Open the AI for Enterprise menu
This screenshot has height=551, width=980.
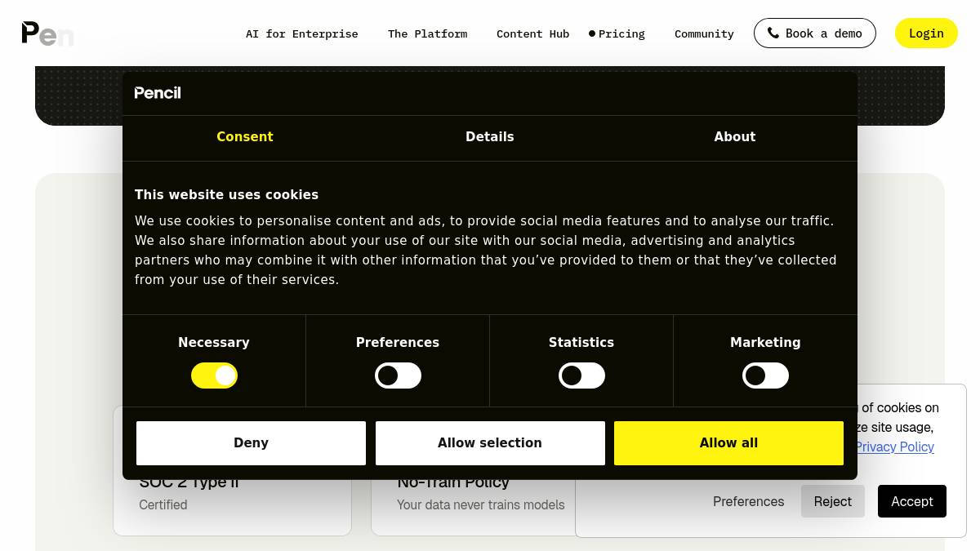[302, 33]
